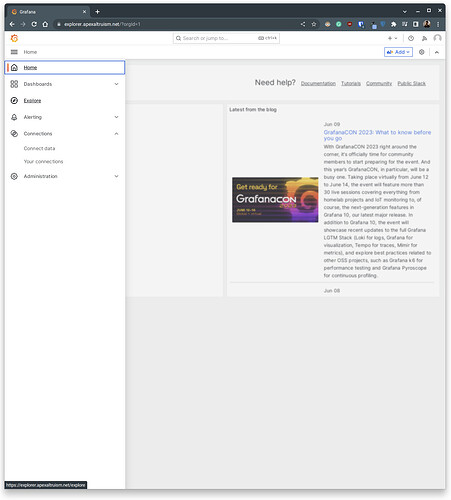
Task: Toggle top search bar collapse chevron
Action: tap(437, 52)
